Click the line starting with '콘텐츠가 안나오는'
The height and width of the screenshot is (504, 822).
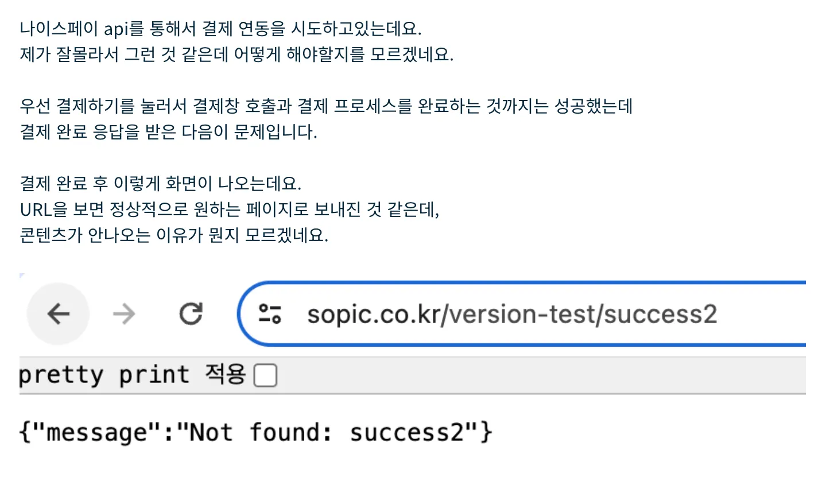pyautogui.click(x=174, y=235)
